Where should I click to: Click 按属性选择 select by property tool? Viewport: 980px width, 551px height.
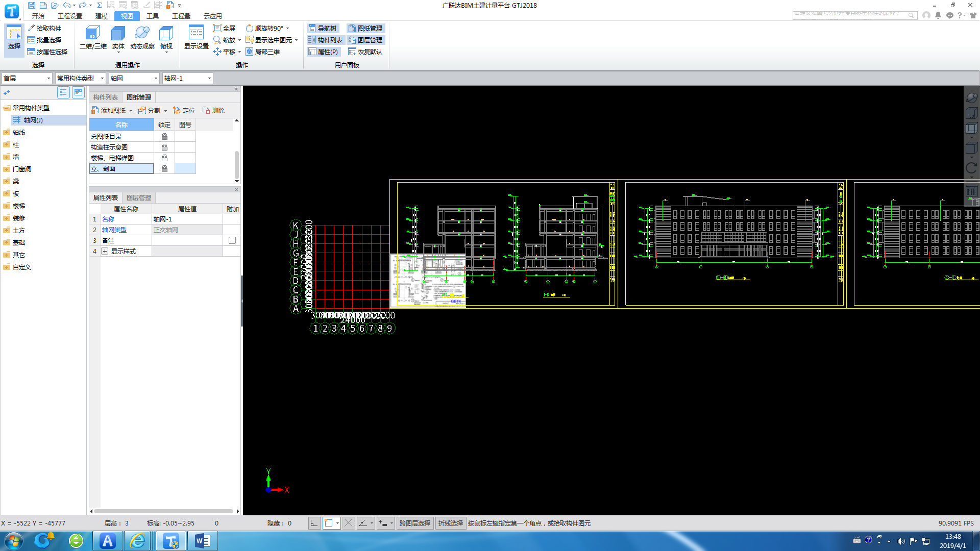(47, 52)
